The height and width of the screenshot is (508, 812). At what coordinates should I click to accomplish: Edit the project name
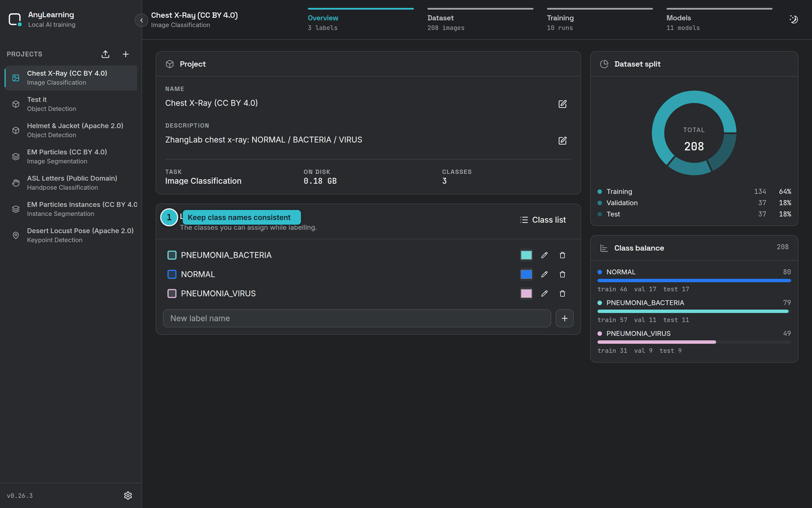[x=562, y=104]
